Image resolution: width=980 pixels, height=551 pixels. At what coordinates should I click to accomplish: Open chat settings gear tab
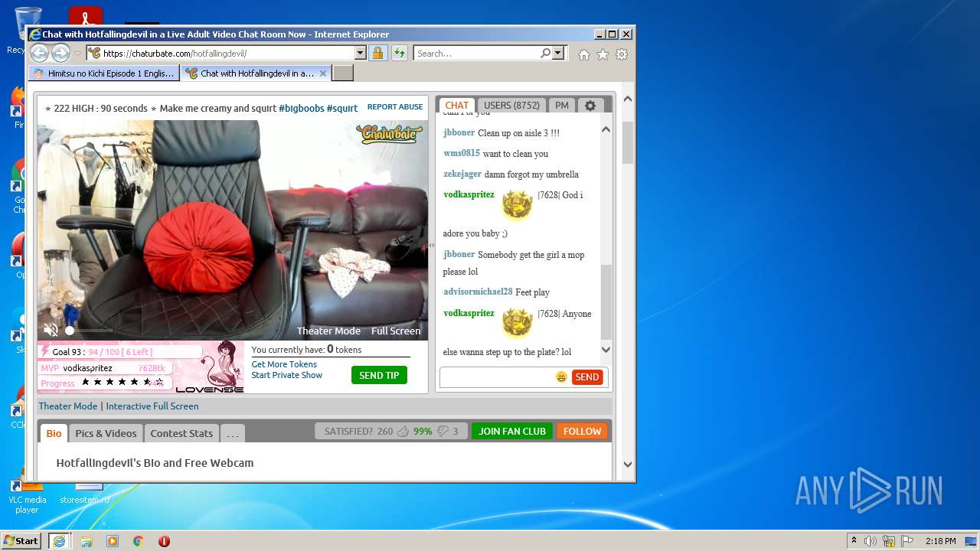coord(590,106)
